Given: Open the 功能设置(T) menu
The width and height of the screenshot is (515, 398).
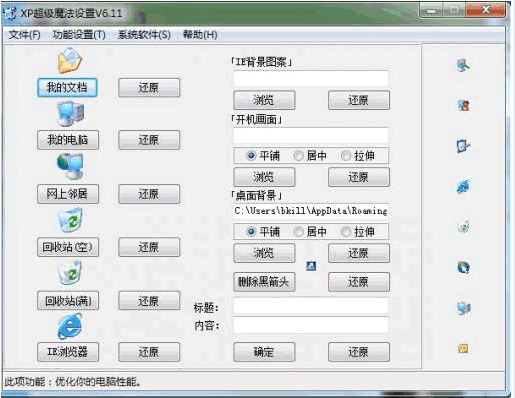Looking at the screenshot, I should tap(79, 35).
